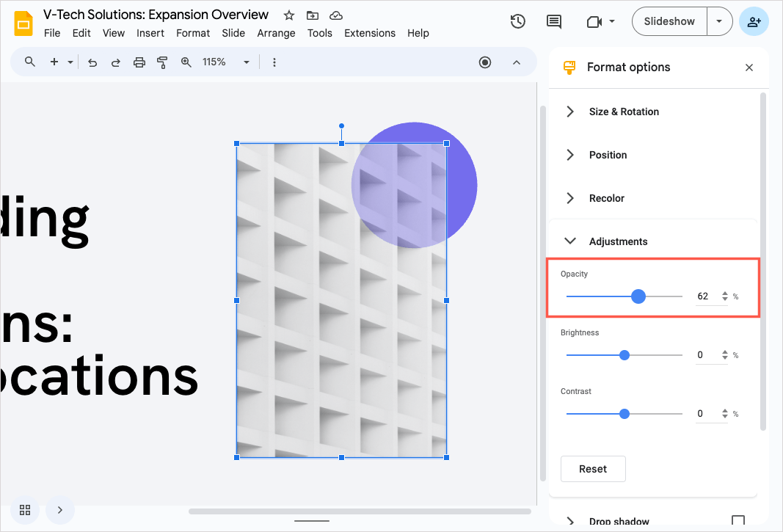Open grid view of slides

click(x=25, y=509)
